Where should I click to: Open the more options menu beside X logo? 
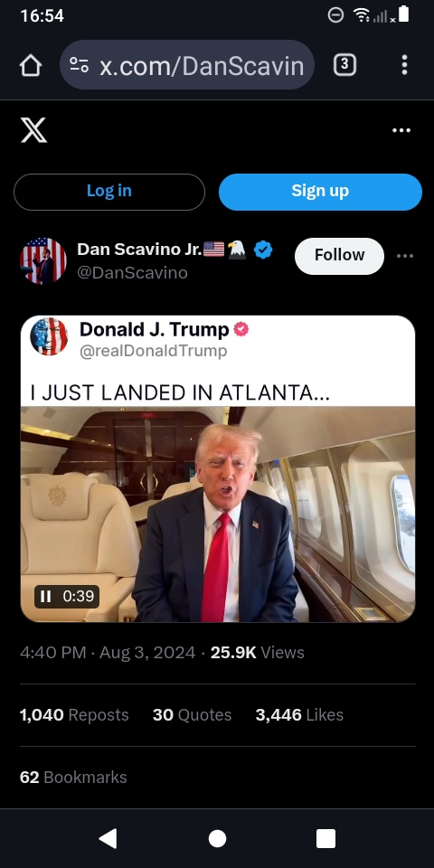[401, 130]
